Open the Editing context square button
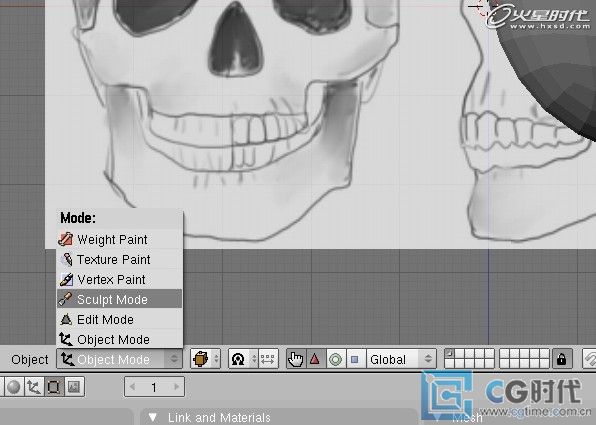This screenshot has width=596, height=425. (54, 387)
